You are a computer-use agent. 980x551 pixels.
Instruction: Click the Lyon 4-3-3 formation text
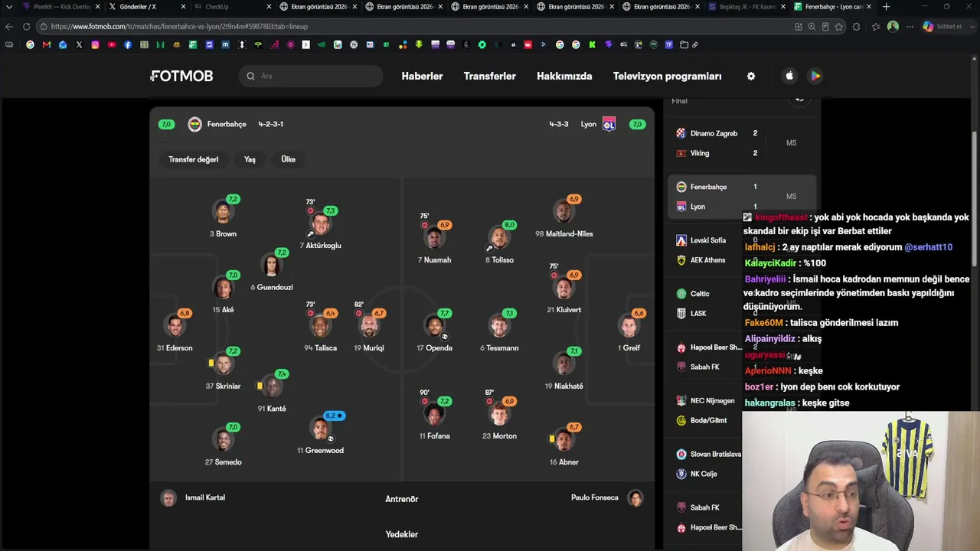tap(559, 124)
